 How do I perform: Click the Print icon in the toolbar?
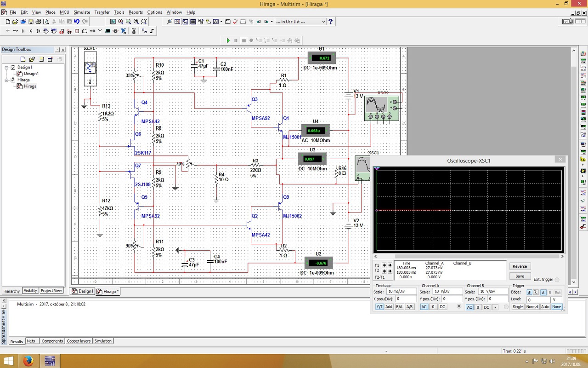pyautogui.click(x=39, y=22)
